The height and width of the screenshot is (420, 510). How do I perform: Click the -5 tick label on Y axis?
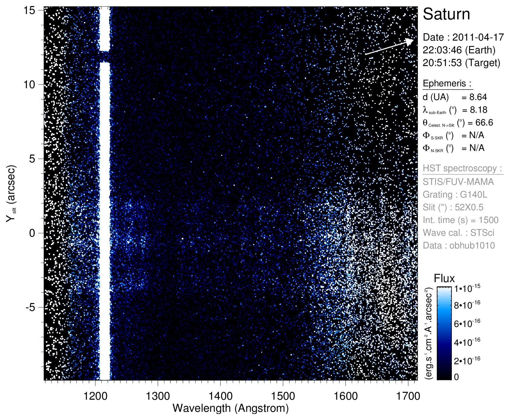pos(30,307)
